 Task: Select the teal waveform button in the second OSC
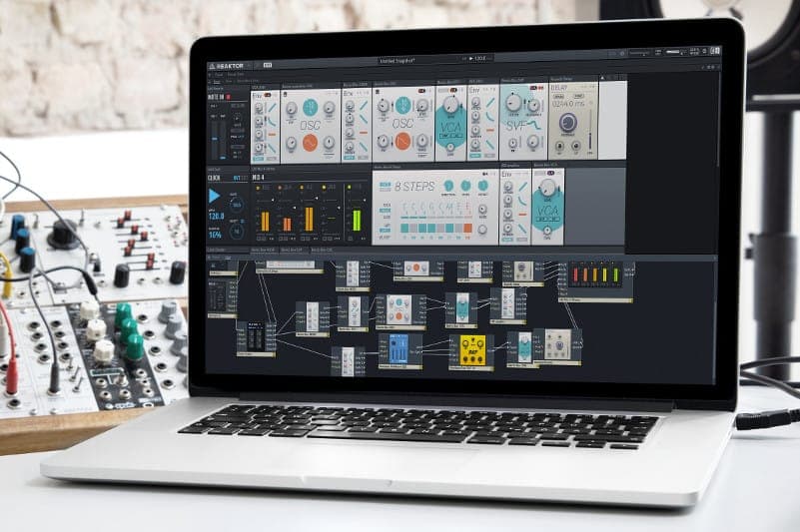pyautogui.click(x=403, y=105)
